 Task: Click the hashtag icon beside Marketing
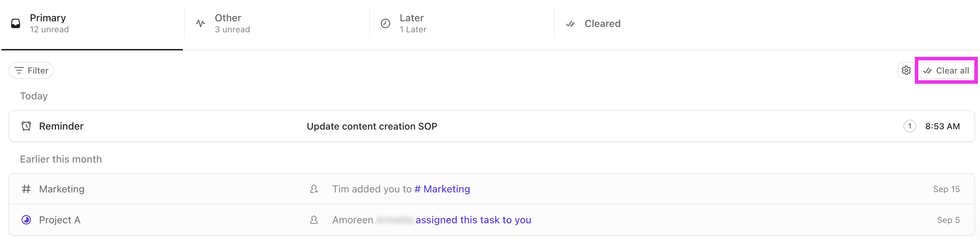[26, 189]
